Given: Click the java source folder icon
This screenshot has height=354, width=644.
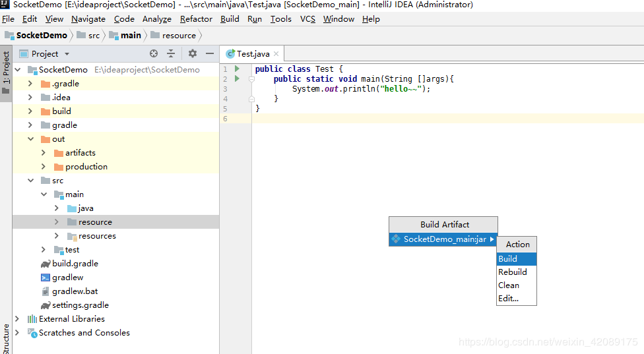Looking at the screenshot, I should coord(72,208).
